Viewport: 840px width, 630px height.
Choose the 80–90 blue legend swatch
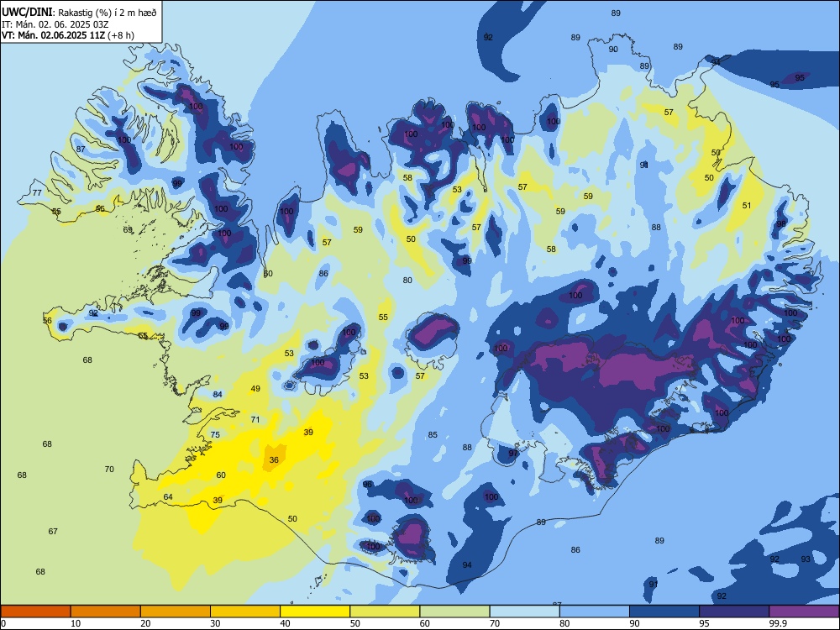click(594, 612)
